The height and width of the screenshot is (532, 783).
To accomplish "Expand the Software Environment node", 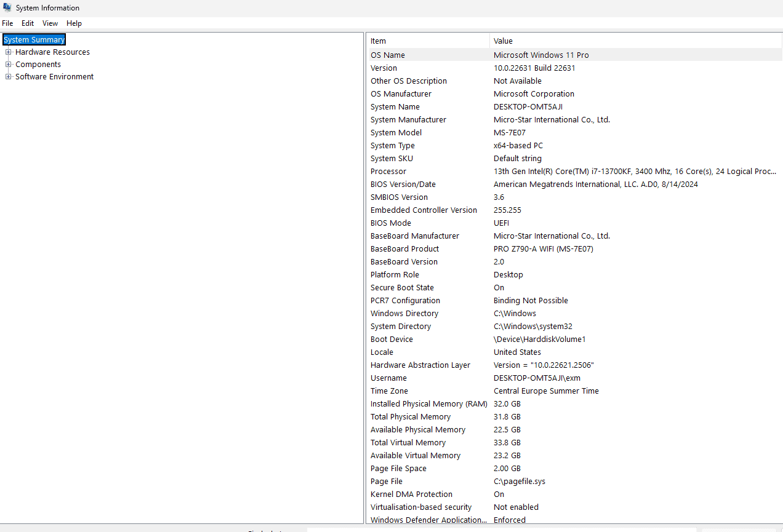I will click(9, 77).
